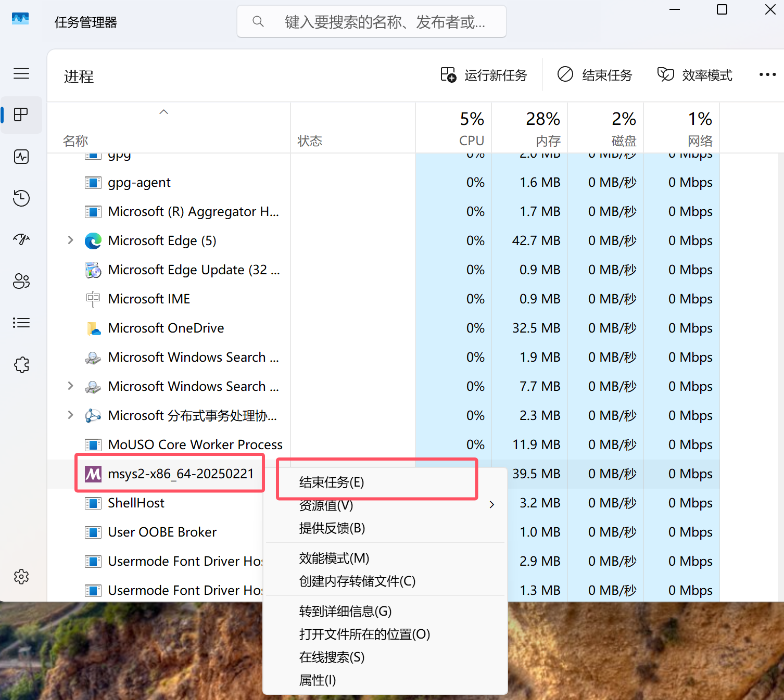Click the 效率模式 toolbar button
Screen dimensions: 784x700
pos(695,75)
